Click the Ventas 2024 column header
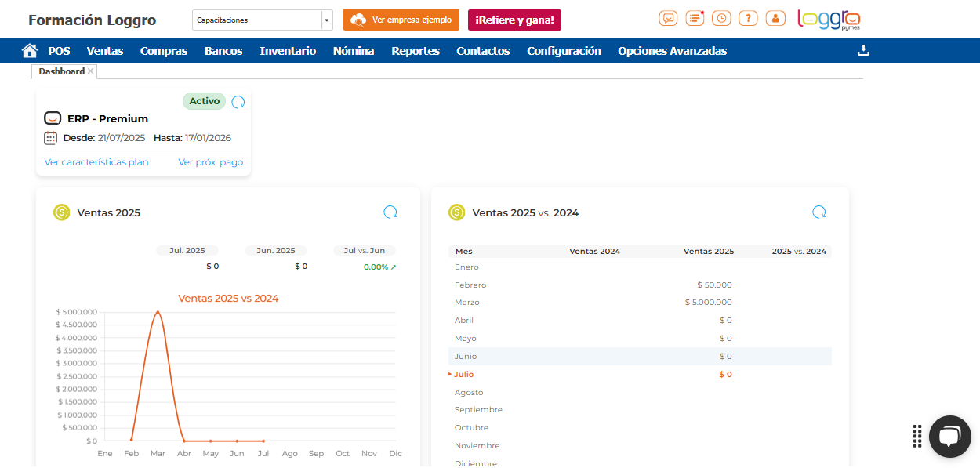 (594, 252)
